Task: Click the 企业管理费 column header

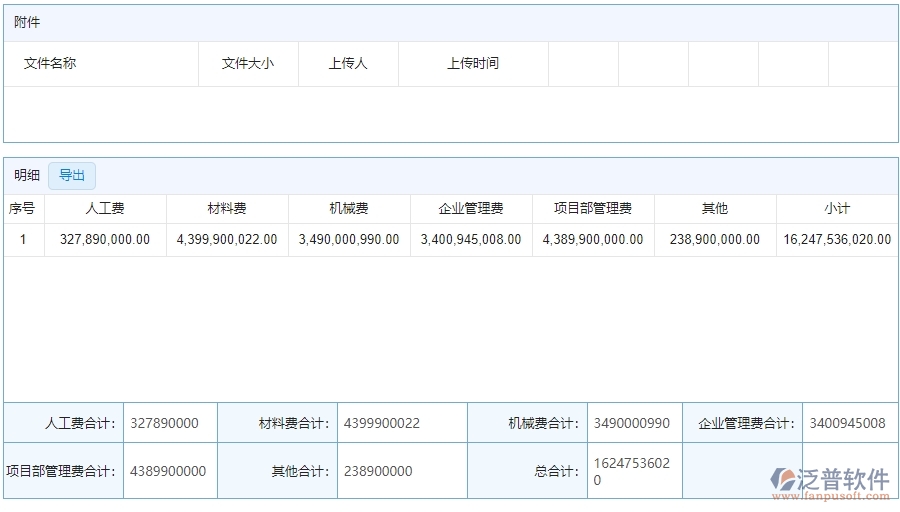Action: point(471,209)
